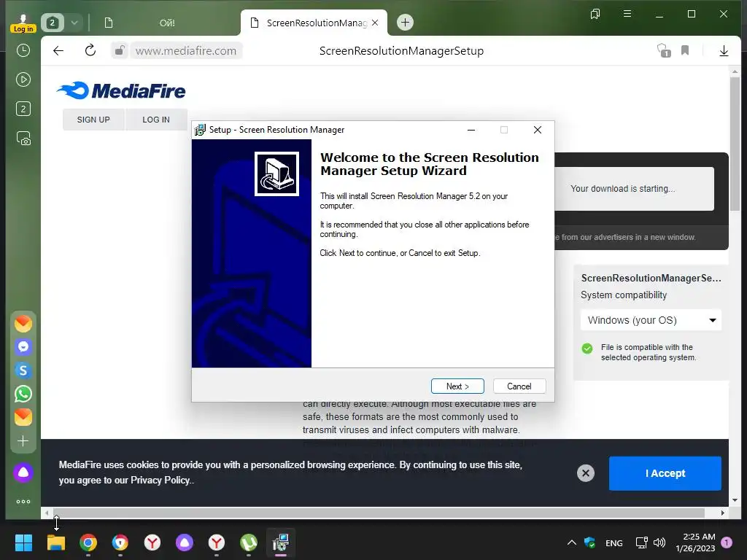Click the scroll down arrow of the page
This screenshot has width=747, height=560.
[x=735, y=500]
